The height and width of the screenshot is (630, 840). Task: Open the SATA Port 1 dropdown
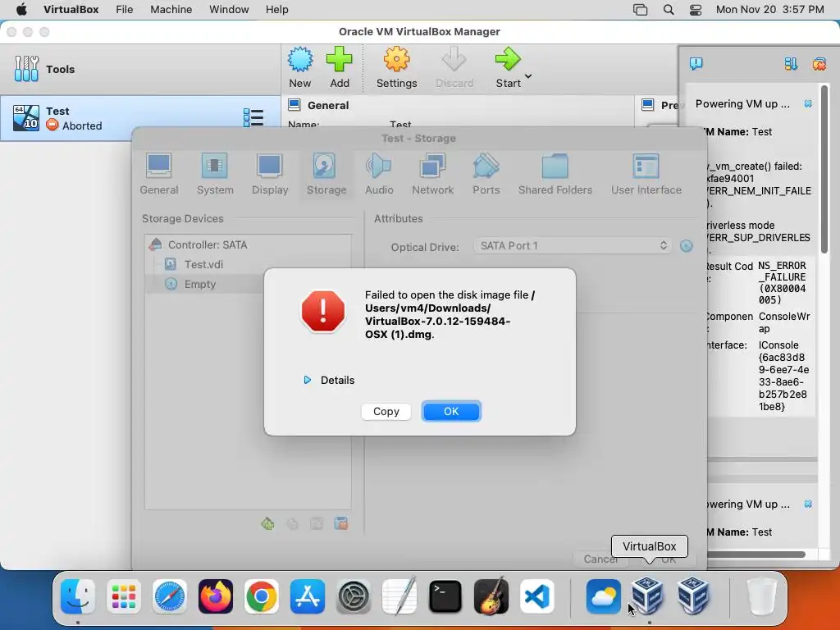573,246
